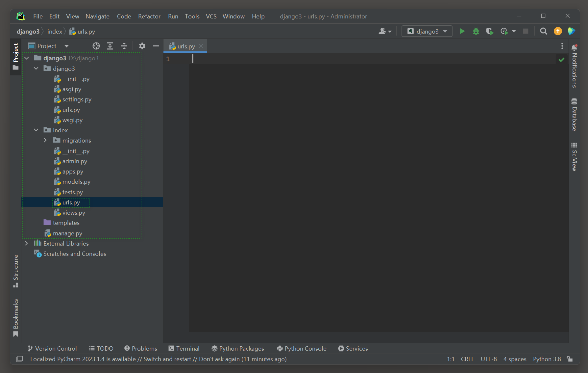This screenshot has height=373, width=588.
Task: Expand all tree nodes icon
Action: pos(110,46)
